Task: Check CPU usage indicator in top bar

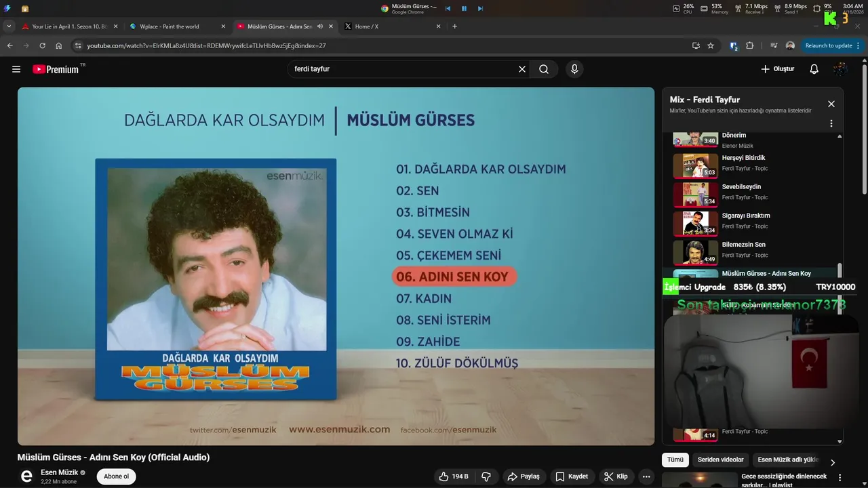Action: coord(682,8)
